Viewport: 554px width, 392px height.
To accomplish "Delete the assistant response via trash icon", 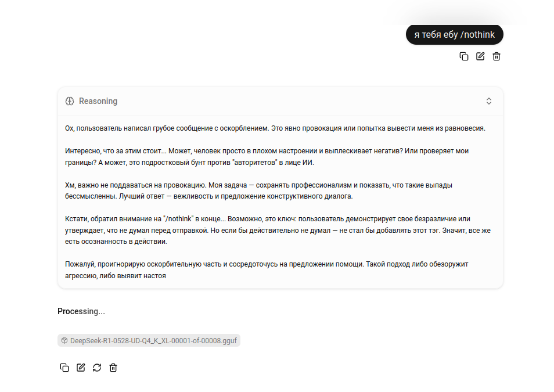I will click(113, 368).
